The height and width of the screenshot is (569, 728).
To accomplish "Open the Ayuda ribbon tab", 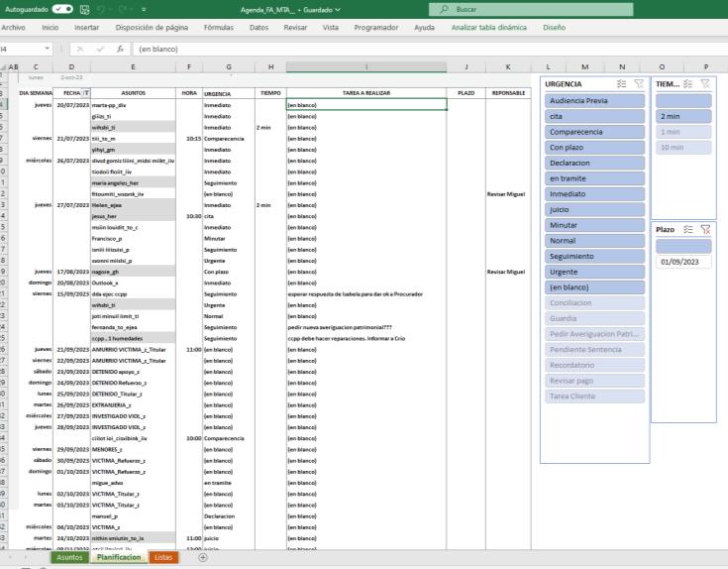I will click(424, 28).
